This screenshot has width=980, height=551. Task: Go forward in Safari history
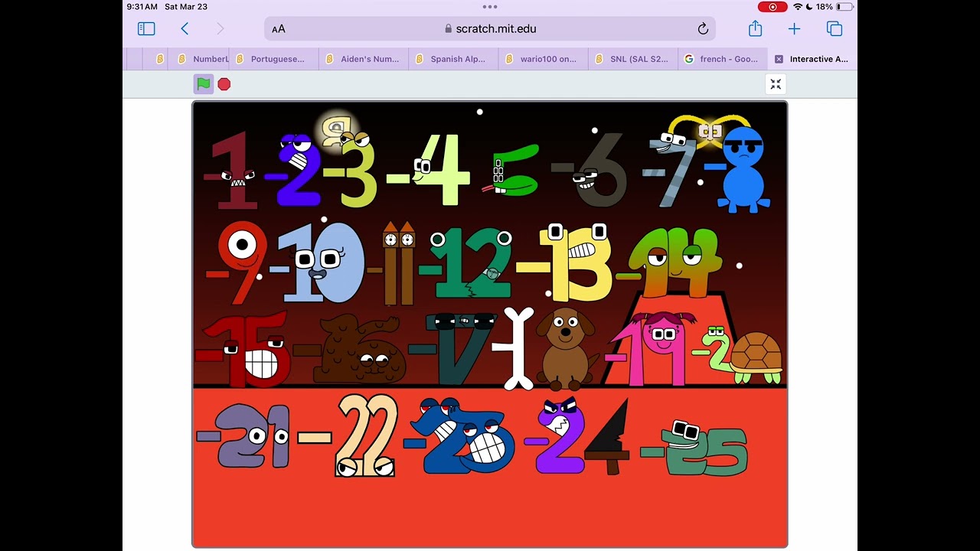[x=220, y=28]
